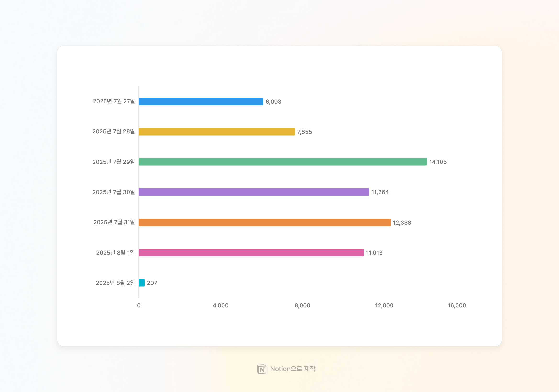Select the orange bar for 7월 31일
559x392 pixels.
264,223
